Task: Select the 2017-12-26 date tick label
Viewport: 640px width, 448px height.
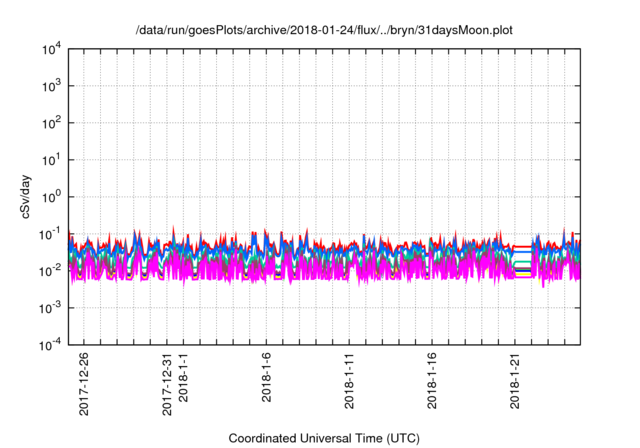Action: click(x=84, y=386)
